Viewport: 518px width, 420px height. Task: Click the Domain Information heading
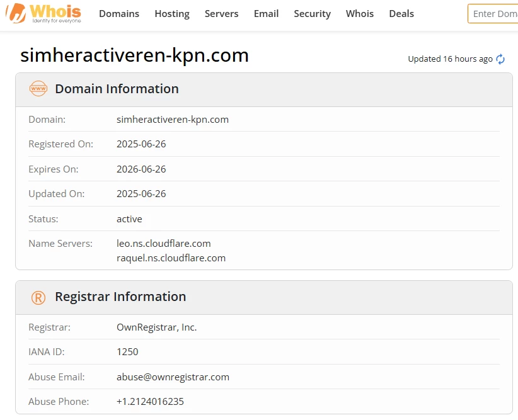tap(117, 89)
